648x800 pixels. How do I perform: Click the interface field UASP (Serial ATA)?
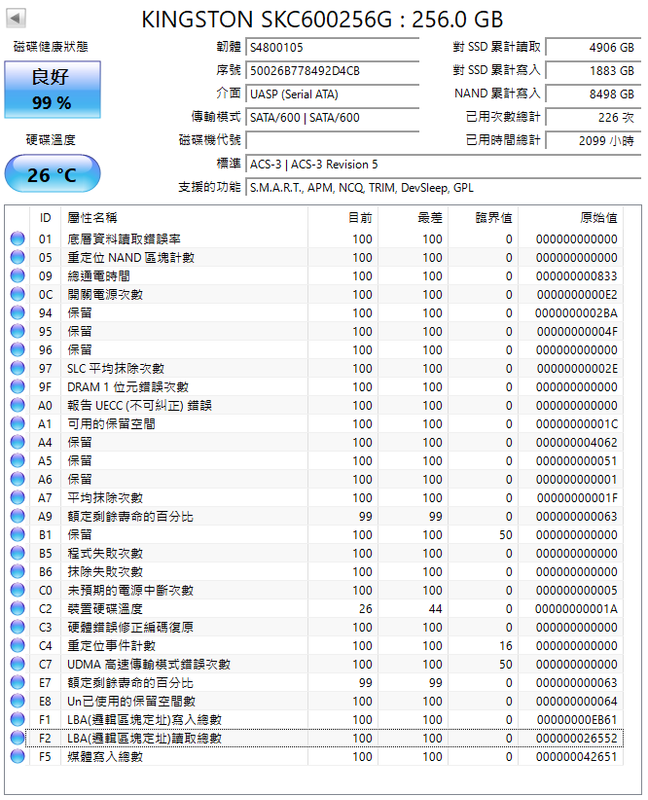pyautogui.click(x=332, y=94)
